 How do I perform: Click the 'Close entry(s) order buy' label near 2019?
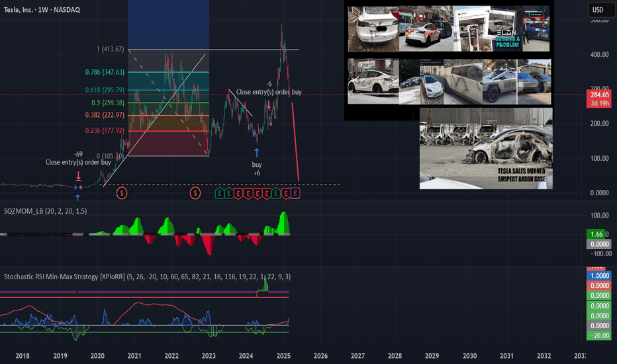[78, 162]
